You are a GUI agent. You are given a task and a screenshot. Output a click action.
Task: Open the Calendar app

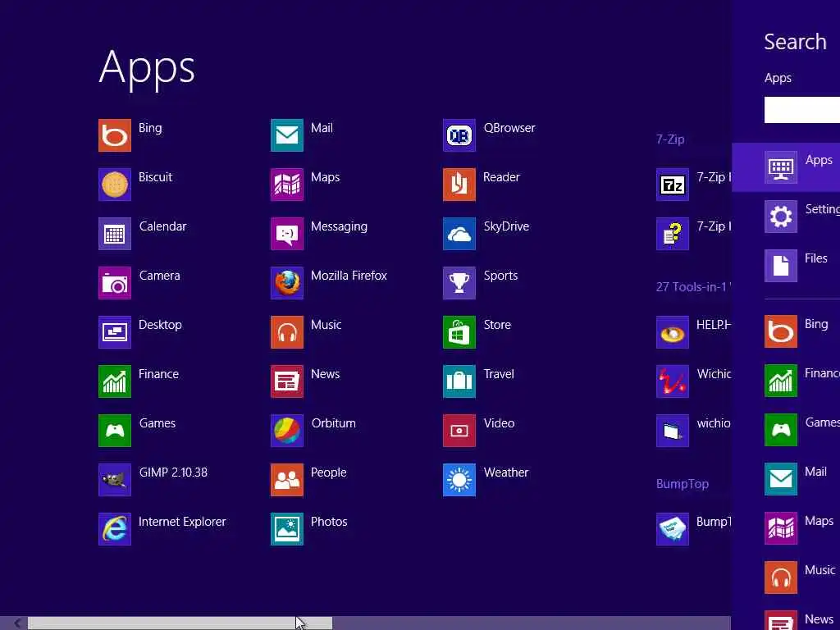point(115,234)
